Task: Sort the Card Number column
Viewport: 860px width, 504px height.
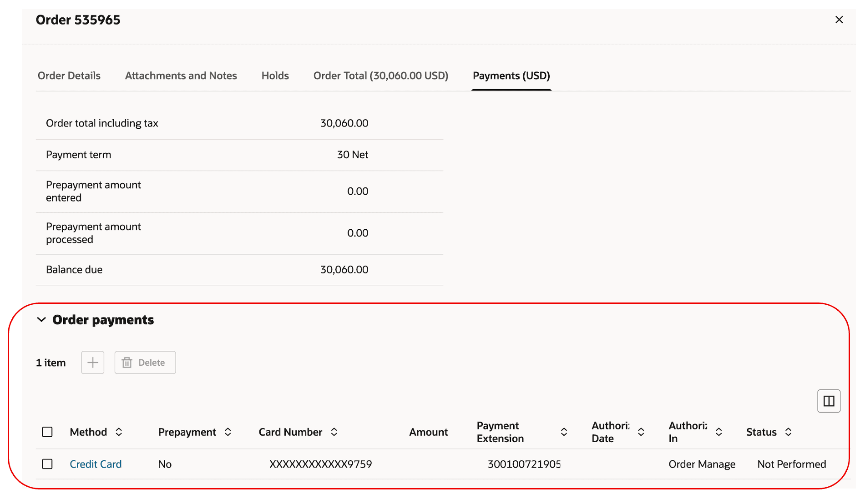Action: (334, 432)
